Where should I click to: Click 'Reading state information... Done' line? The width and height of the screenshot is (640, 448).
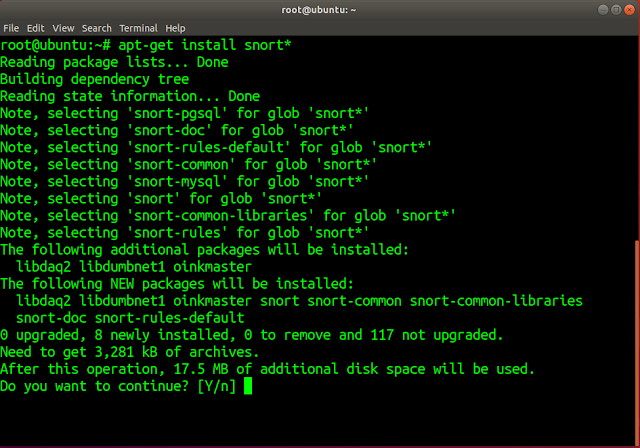130,96
